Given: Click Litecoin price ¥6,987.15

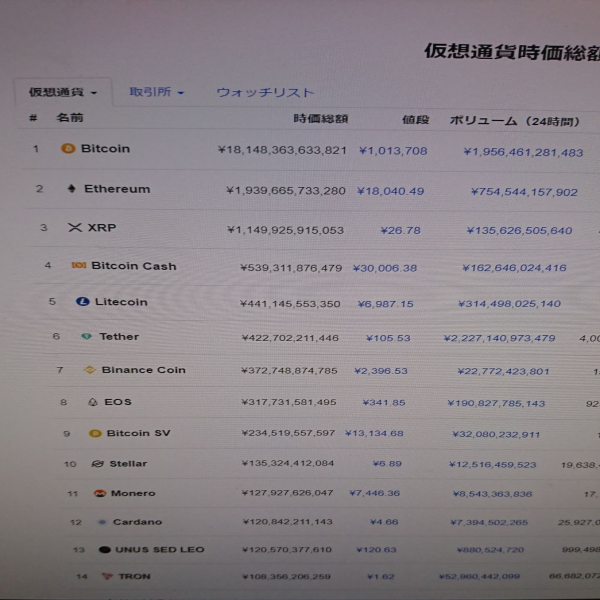Looking at the screenshot, I should tap(386, 304).
